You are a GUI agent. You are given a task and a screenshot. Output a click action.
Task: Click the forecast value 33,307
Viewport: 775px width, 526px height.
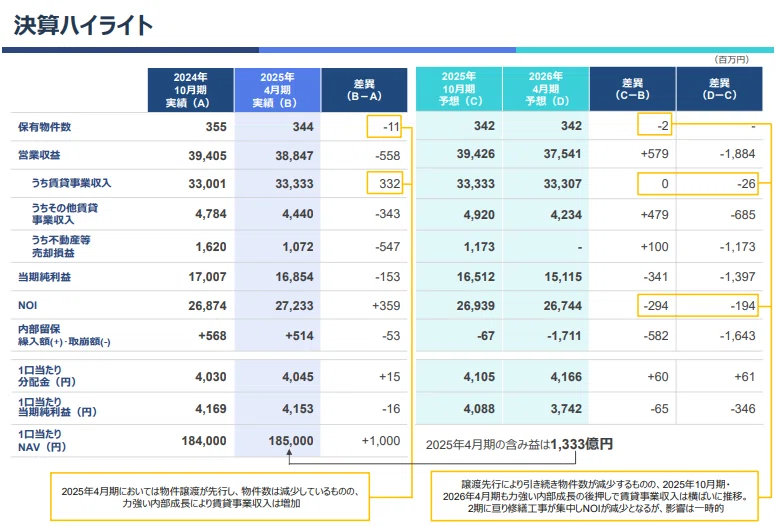(x=562, y=184)
